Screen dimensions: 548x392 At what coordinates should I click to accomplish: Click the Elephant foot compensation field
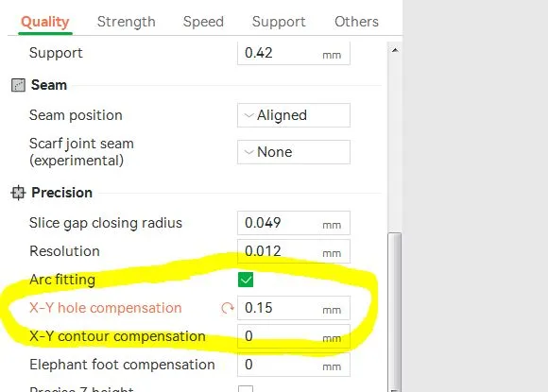click(294, 365)
